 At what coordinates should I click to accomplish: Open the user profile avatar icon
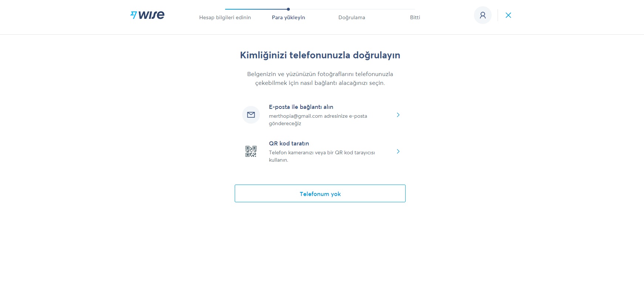click(x=483, y=15)
